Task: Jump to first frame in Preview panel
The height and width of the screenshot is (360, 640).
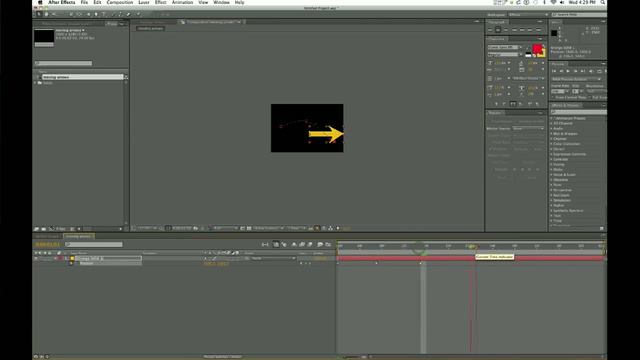Action: point(554,71)
